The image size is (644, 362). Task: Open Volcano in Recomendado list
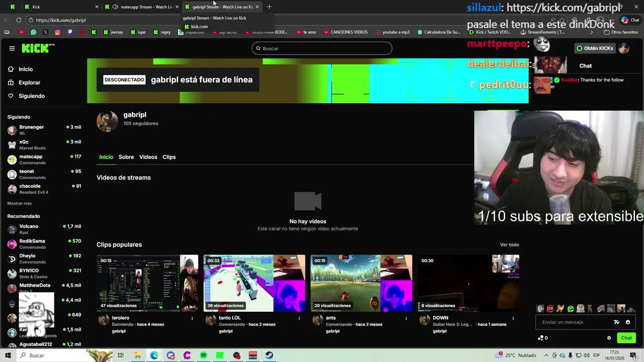click(44, 229)
